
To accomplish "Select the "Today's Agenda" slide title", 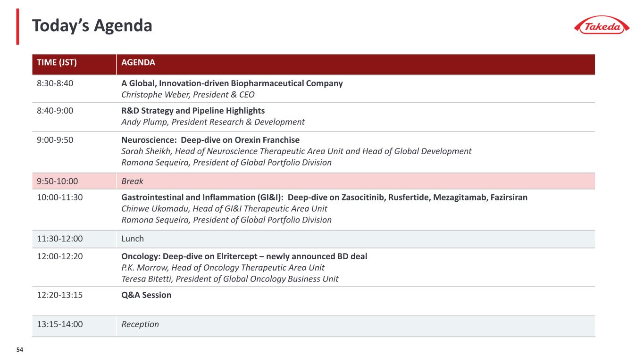I will [92, 26].
